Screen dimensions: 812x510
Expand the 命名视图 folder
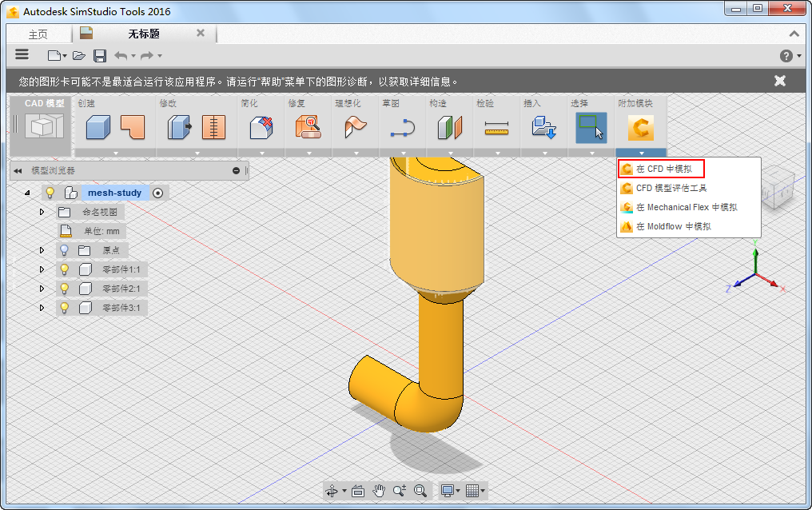tap(42, 212)
